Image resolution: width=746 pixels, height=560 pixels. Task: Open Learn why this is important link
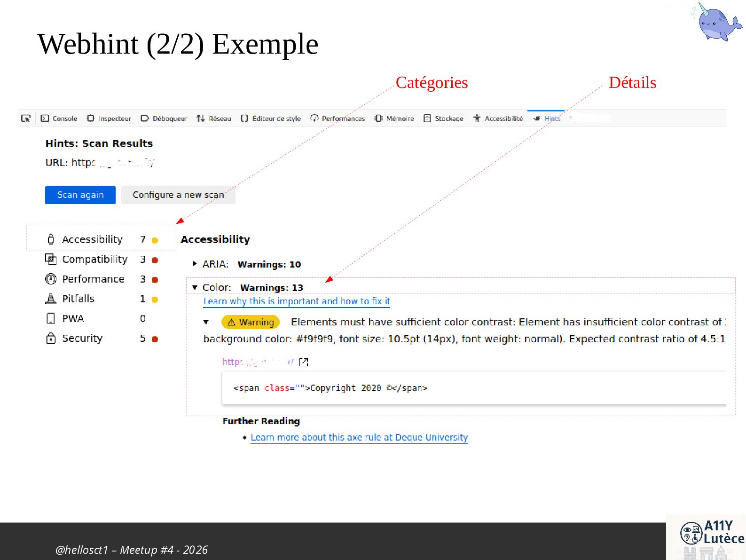[297, 301]
